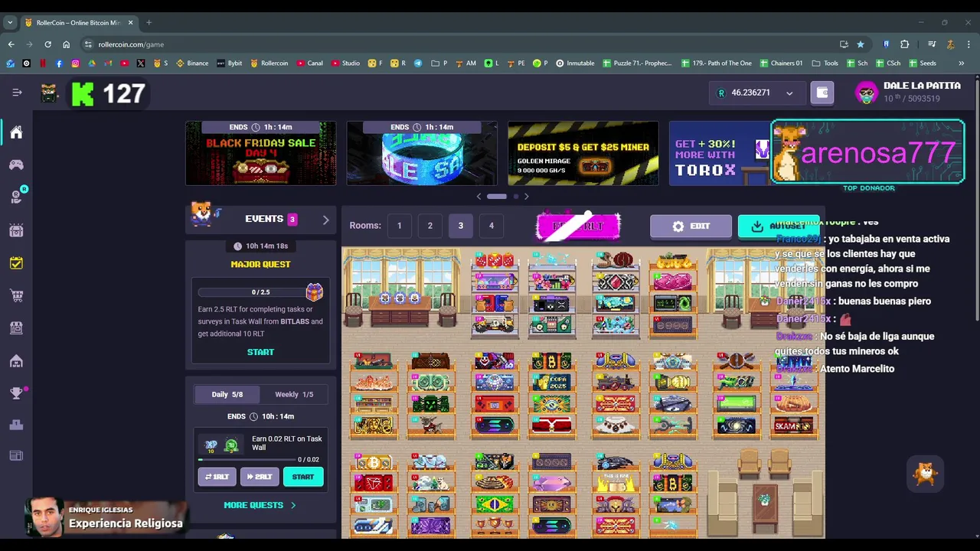This screenshot has width=980, height=551.
Task: Open the Studio YouTube bookmark
Action: pyautogui.click(x=345, y=64)
